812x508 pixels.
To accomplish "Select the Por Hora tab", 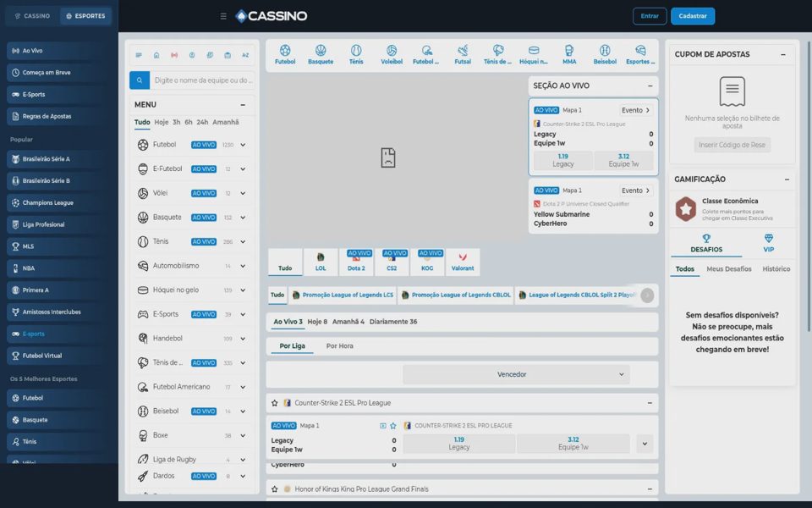I will [340, 345].
